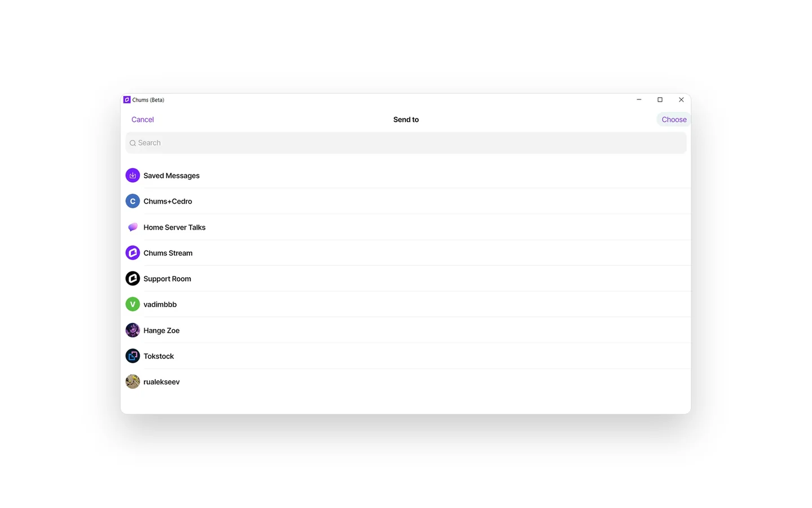Click Hange Zoe's profile picture
812x508 pixels.
point(133,330)
